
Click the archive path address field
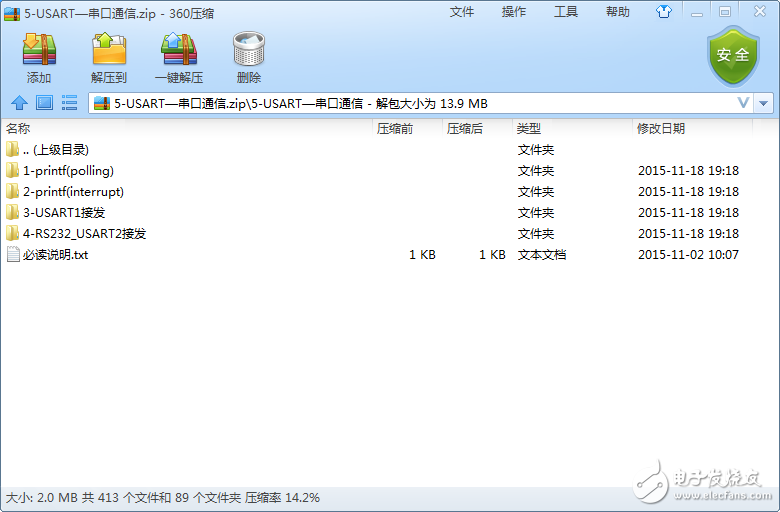[400, 103]
